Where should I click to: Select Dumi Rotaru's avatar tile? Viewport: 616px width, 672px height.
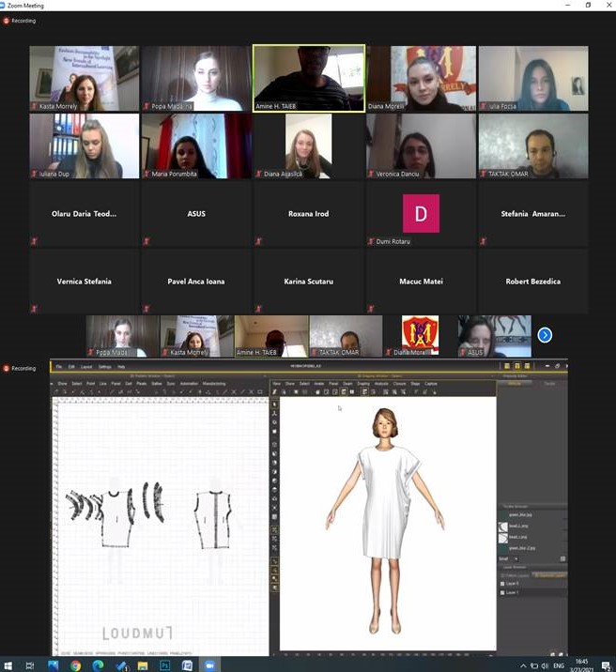pyautogui.click(x=421, y=214)
